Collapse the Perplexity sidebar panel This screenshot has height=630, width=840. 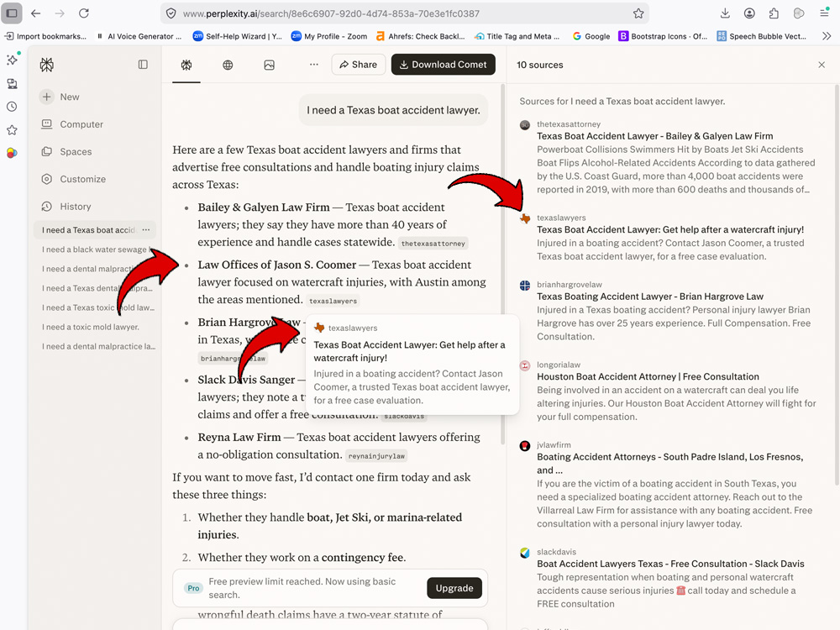143,65
